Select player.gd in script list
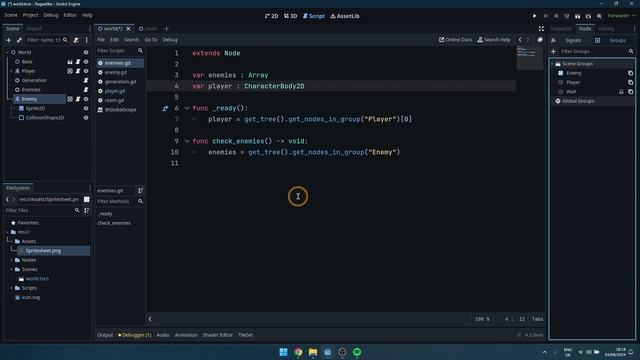 pyautogui.click(x=115, y=91)
